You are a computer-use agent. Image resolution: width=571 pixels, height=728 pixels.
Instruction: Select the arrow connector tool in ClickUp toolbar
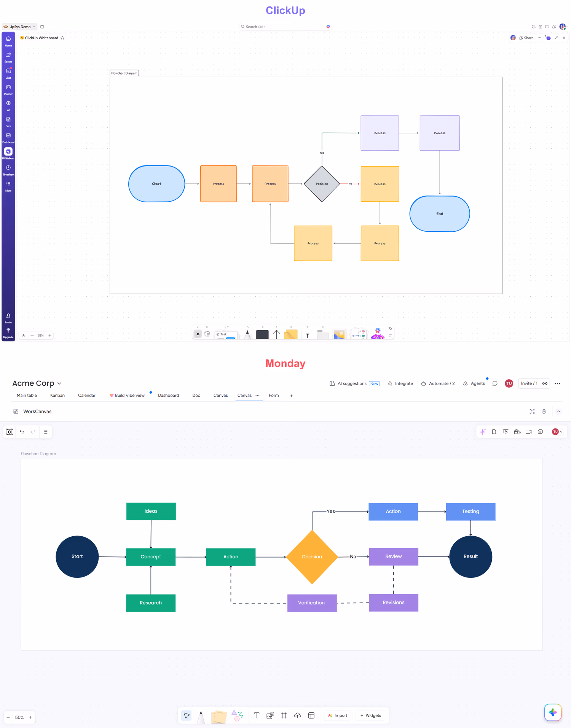click(x=276, y=334)
